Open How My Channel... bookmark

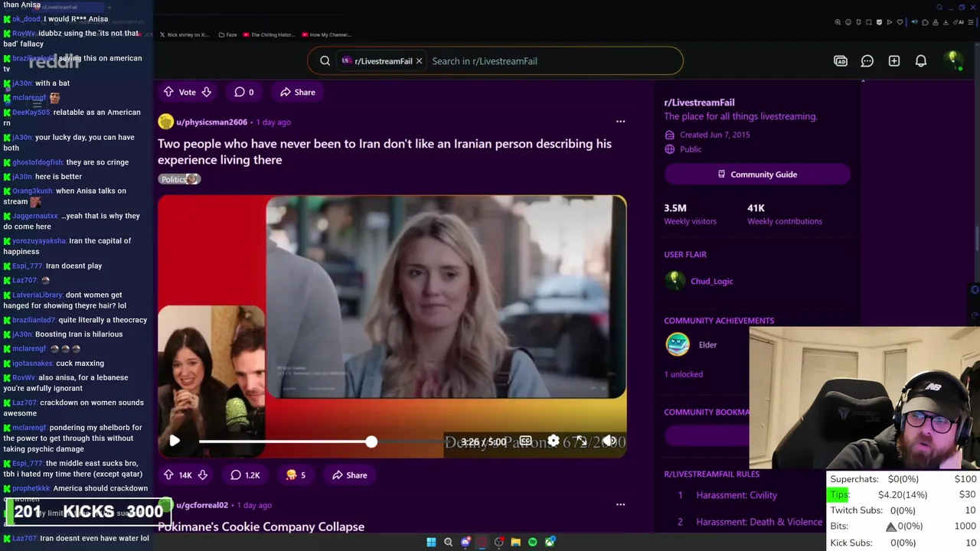coord(327,34)
